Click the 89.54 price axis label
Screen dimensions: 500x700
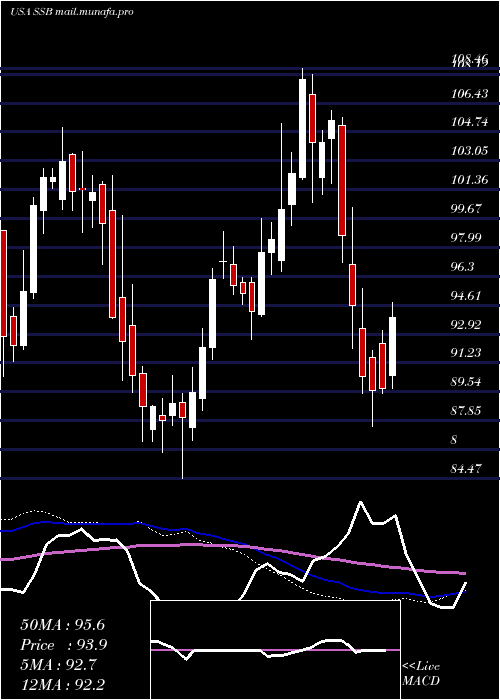tap(467, 382)
